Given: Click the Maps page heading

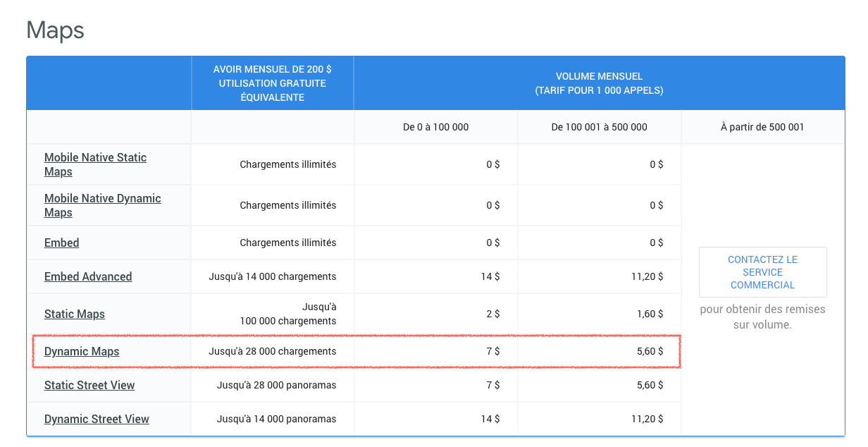Looking at the screenshot, I should click(55, 30).
